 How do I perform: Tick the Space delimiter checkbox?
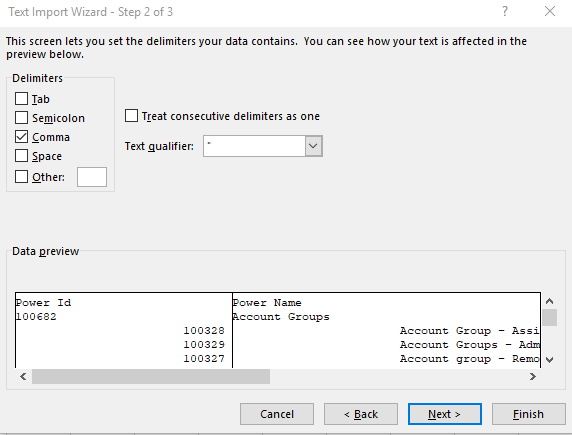click(x=21, y=155)
